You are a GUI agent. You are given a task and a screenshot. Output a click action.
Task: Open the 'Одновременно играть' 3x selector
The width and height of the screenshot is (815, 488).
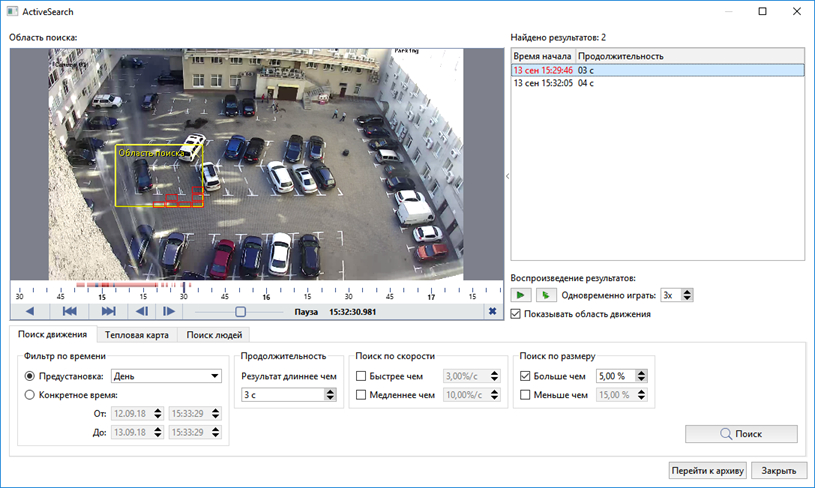pyautogui.click(x=677, y=295)
